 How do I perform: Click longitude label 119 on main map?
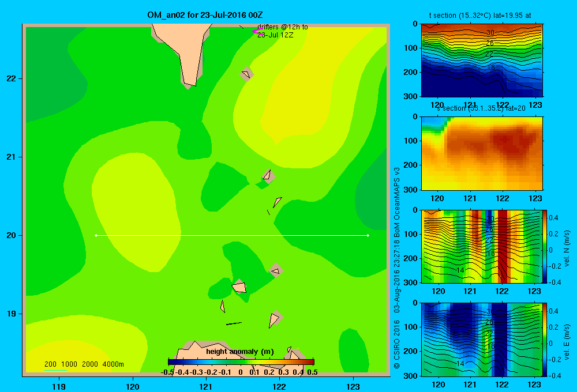point(59,386)
